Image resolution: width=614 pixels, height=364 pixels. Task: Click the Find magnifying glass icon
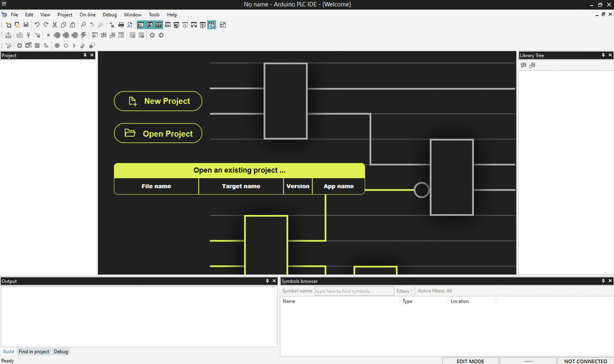coord(83,25)
